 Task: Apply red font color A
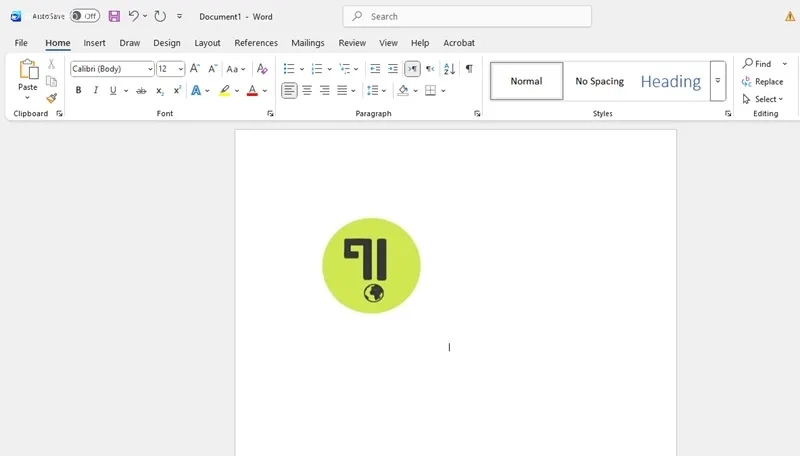252,91
